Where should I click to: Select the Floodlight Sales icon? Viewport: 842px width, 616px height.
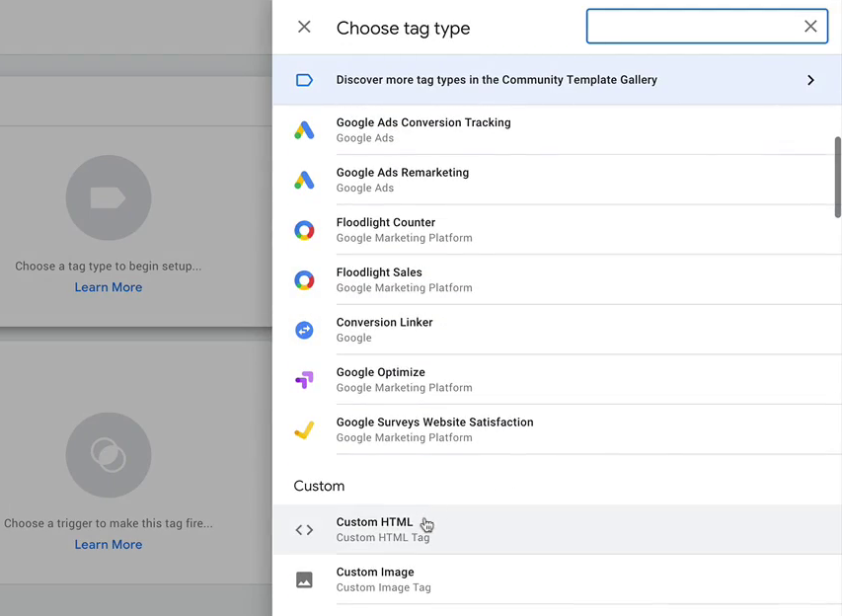pyautogui.click(x=304, y=280)
